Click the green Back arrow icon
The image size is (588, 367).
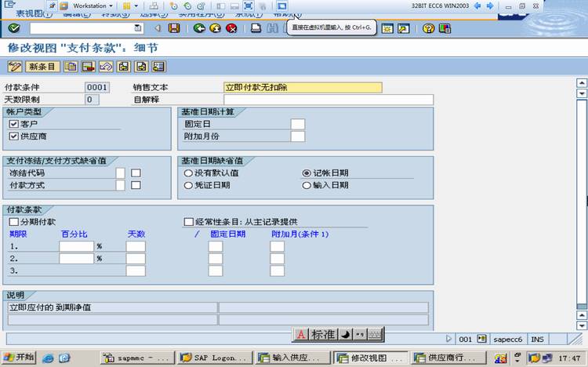pos(199,28)
